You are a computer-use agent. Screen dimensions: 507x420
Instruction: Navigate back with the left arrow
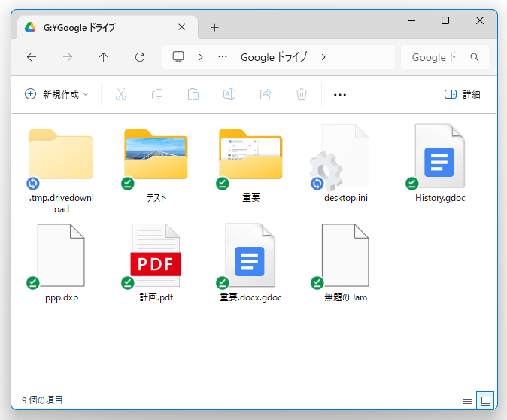pos(32,57)
